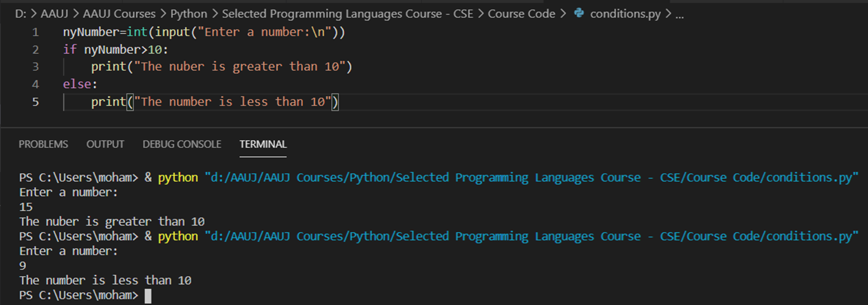The width and height of the screenshot is (868, 305).
Task: Select conditions.py in the breadcrumb
Action: click(625, 14)
